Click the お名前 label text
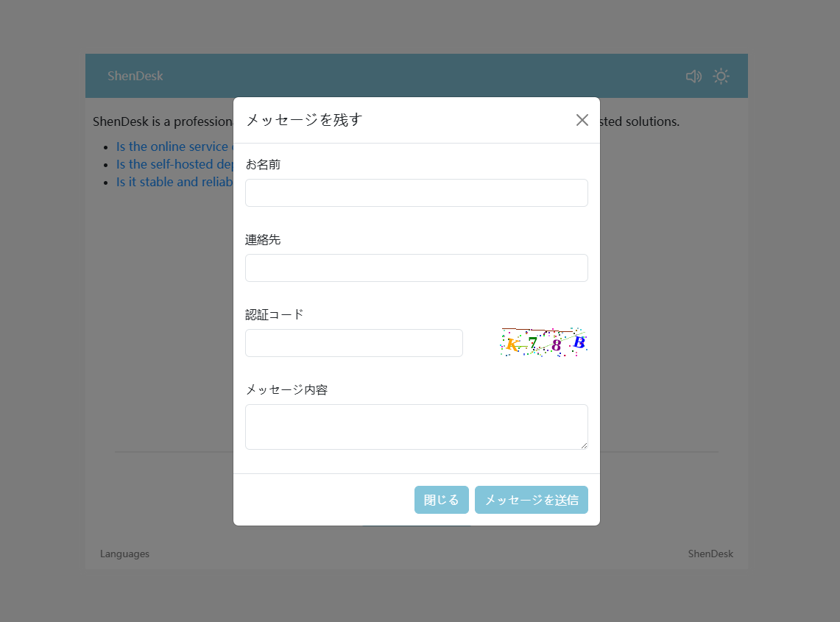 pyautogui.click(x=263, y=164)
